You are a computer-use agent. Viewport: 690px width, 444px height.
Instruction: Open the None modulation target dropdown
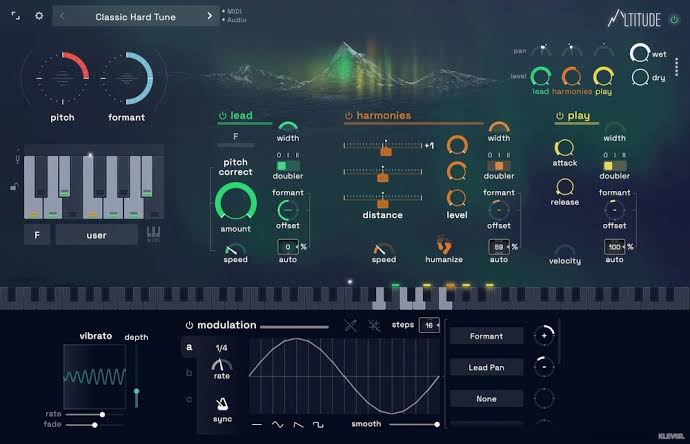[x=486, y=399]
